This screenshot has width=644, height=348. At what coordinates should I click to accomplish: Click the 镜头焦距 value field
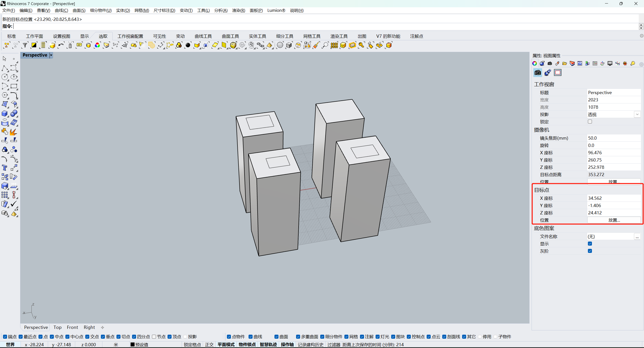click(x=614, y=138)
